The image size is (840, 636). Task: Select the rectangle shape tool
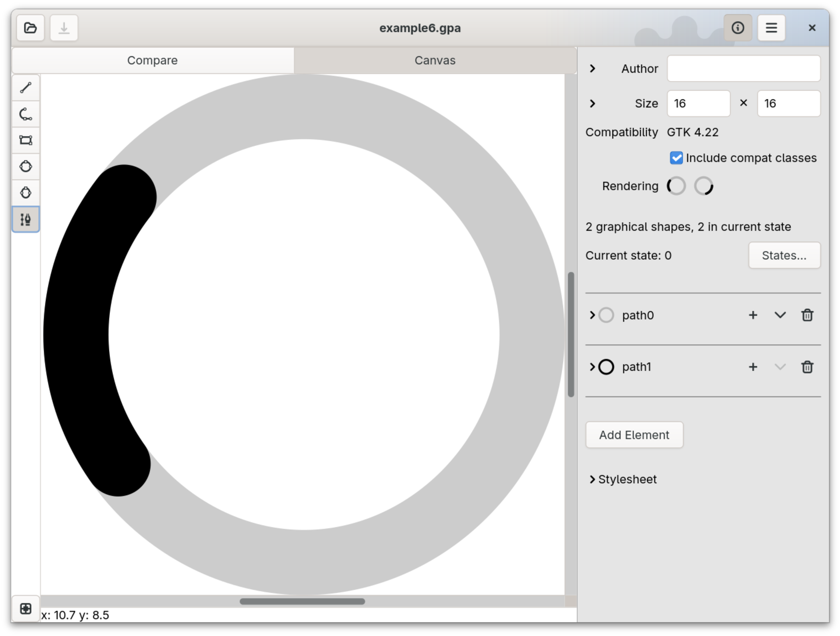point(26,140)
